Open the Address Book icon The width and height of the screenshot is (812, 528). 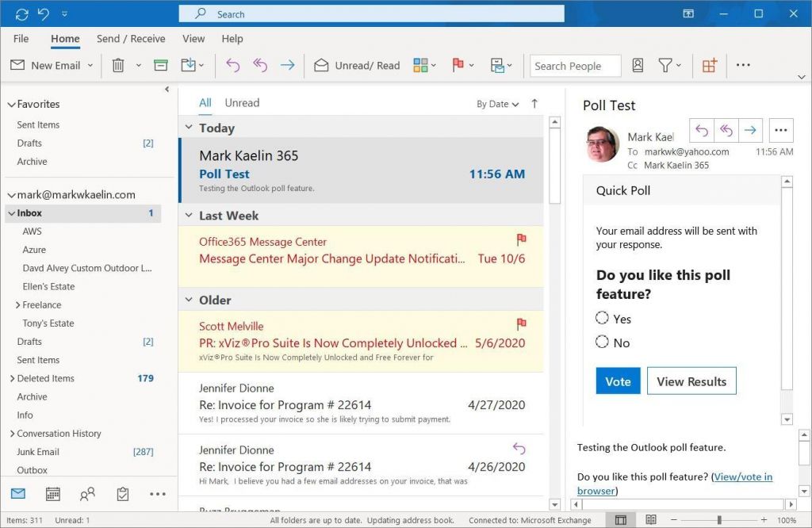pos(638,66)
